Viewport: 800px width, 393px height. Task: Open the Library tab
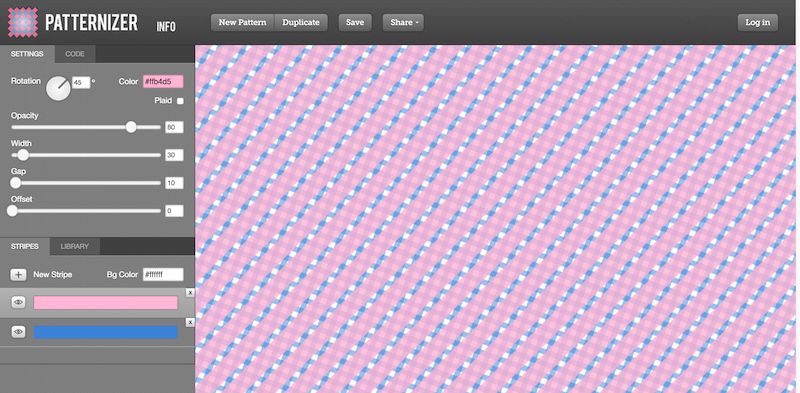tap(74, 246)
